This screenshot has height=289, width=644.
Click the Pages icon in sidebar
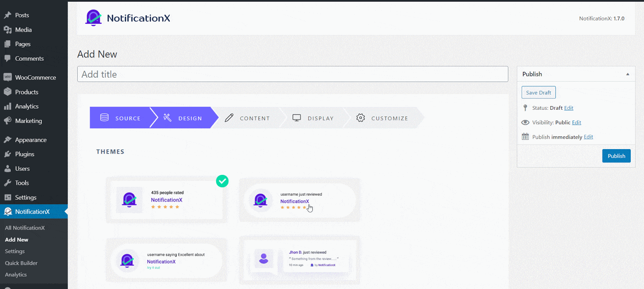[x=8, y=44]
